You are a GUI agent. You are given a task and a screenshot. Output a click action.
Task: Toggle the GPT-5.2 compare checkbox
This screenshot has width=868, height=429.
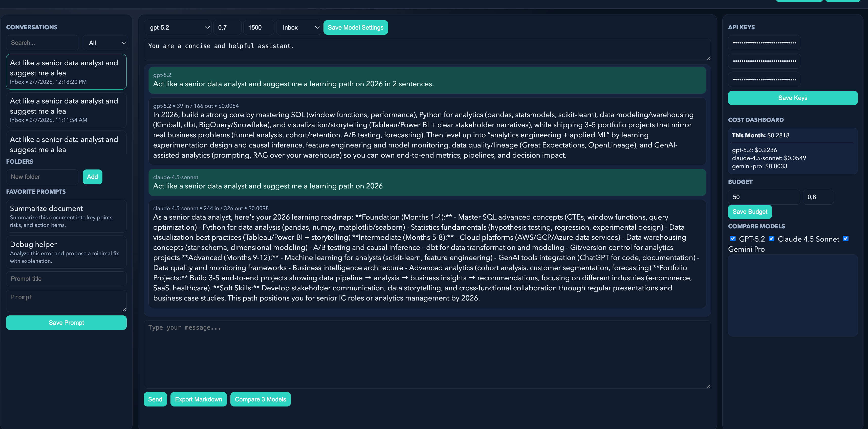(732, 239)
